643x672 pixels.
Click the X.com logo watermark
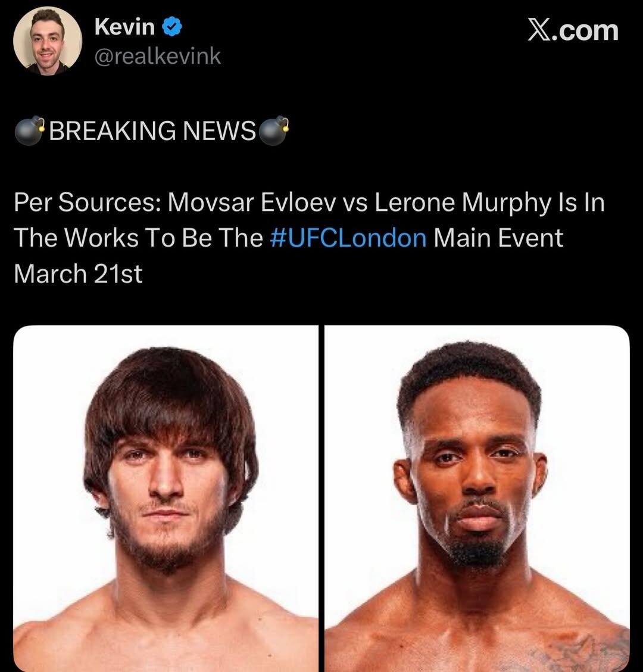(x=573, y=30)
